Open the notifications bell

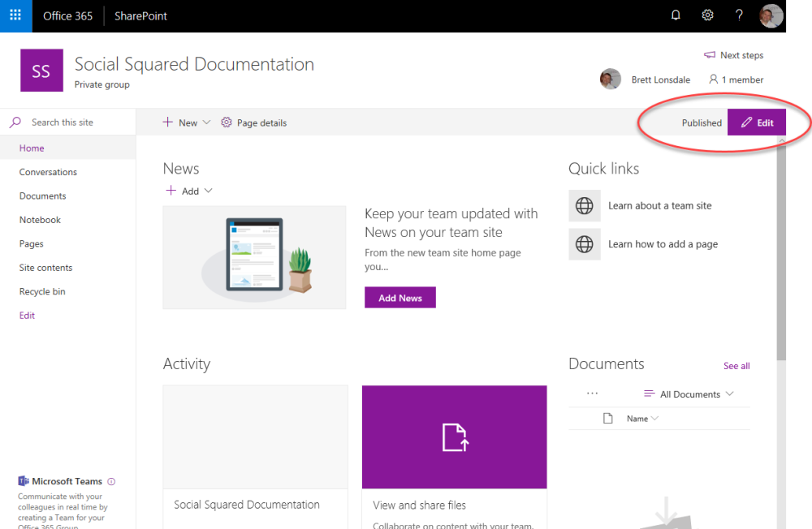675,15
